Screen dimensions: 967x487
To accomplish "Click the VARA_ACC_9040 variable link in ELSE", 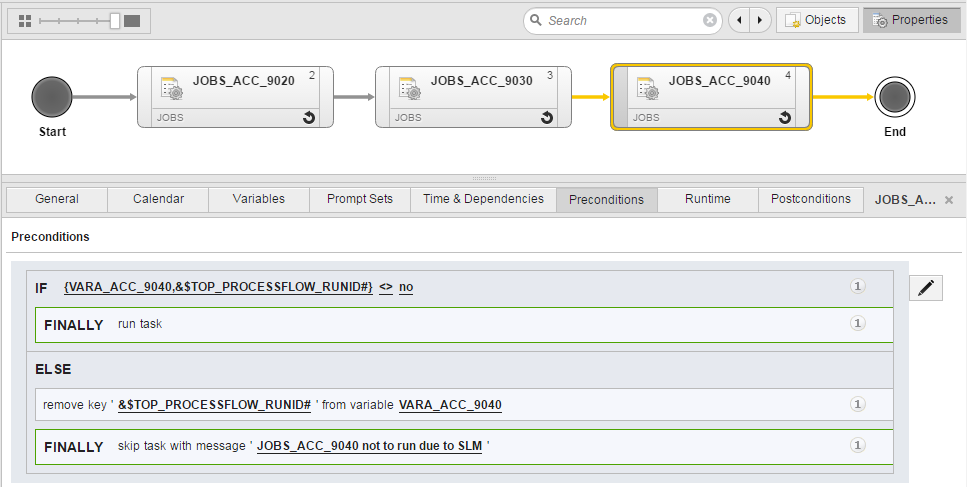I will pyautogui.click(x=450, y=405).
